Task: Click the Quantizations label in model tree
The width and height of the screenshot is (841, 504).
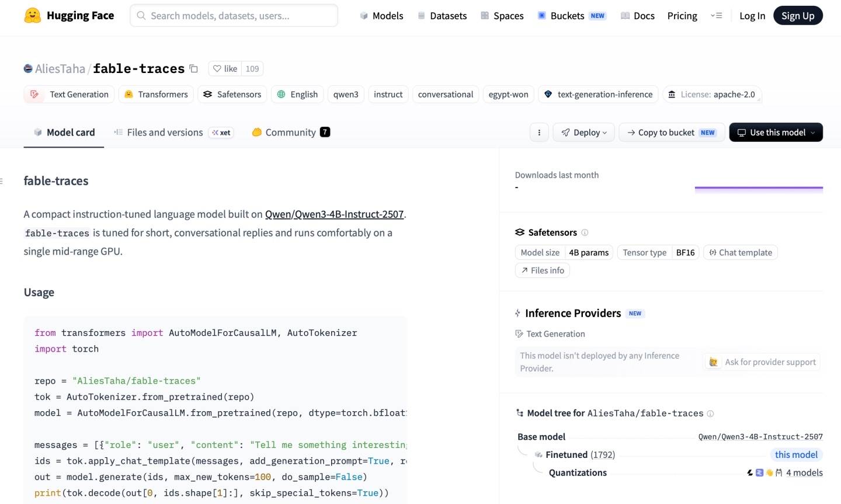Action: click(578, 473)
